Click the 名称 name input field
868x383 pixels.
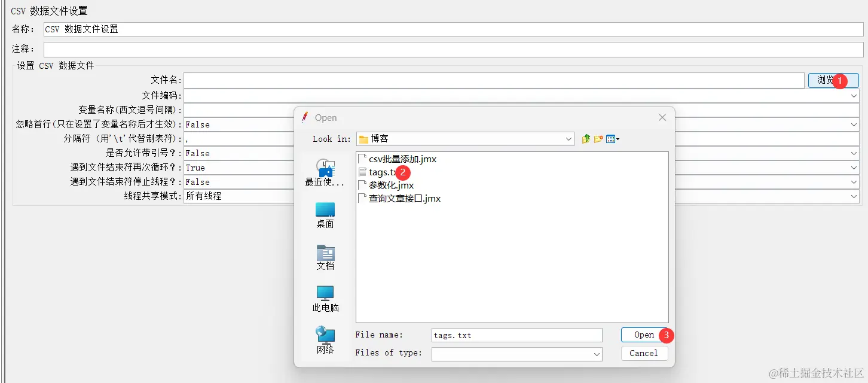(x=453, y=29)
